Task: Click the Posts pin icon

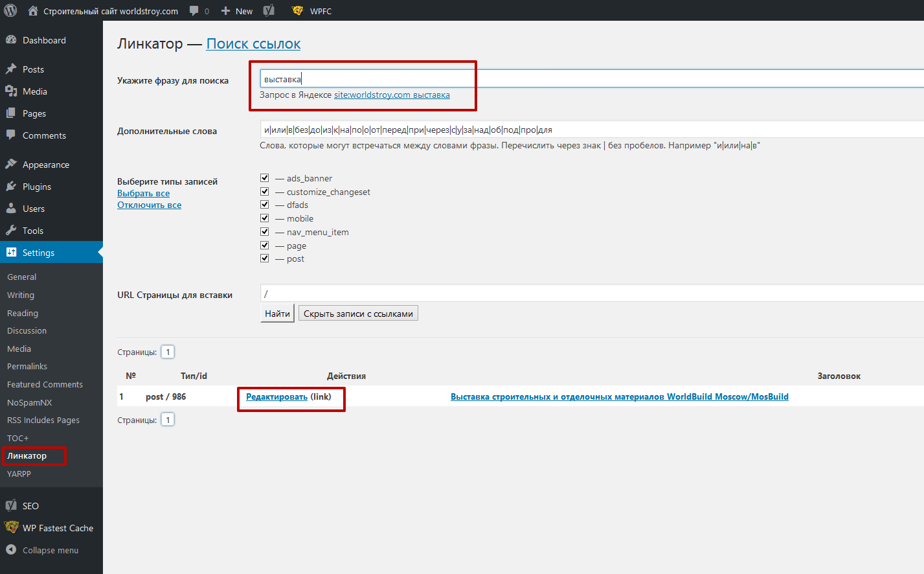Action: pos(11,69)
